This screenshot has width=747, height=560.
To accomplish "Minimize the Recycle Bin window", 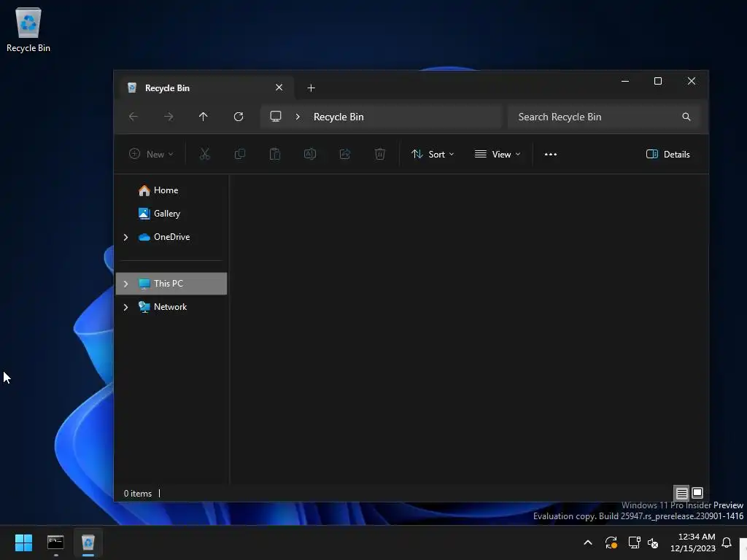I will (x=625, y=82).
